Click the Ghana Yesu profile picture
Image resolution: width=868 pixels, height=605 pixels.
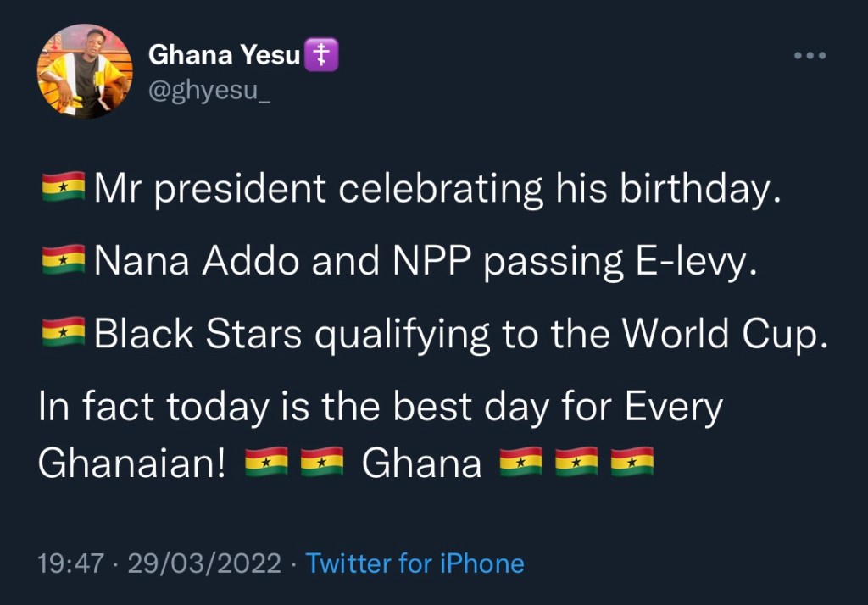click(x=85, y=71)
